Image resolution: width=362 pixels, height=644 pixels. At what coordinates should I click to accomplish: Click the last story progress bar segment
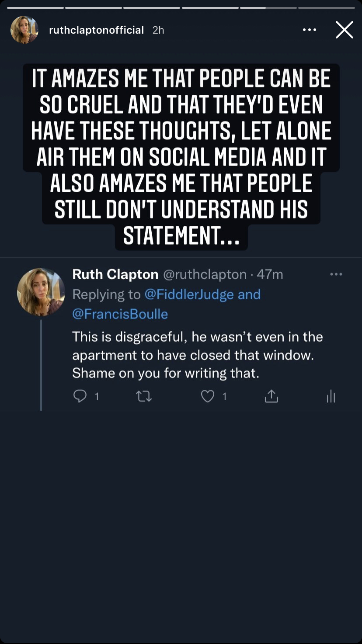click(x=326, y=8)
